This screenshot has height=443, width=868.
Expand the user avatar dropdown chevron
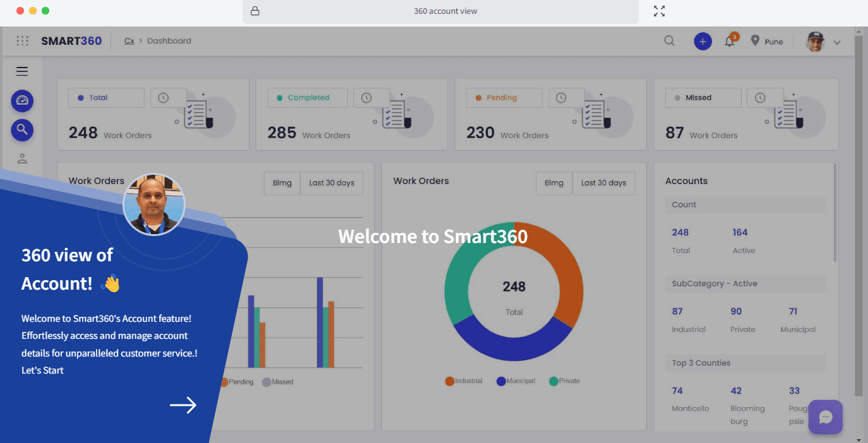pyautogui.click(x=837, y=42)
